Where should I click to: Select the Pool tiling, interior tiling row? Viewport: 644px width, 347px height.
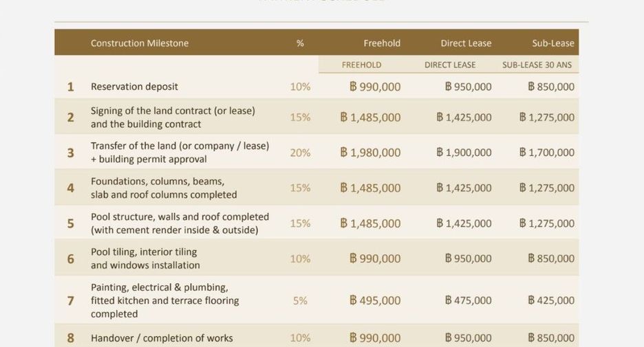point(316,258)
